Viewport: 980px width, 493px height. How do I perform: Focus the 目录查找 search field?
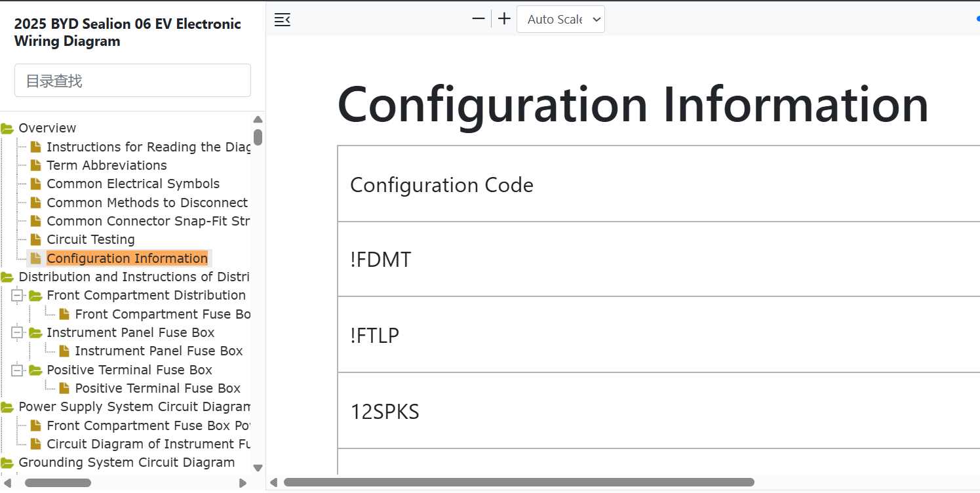pyautogui.click(x=132, y=81)
